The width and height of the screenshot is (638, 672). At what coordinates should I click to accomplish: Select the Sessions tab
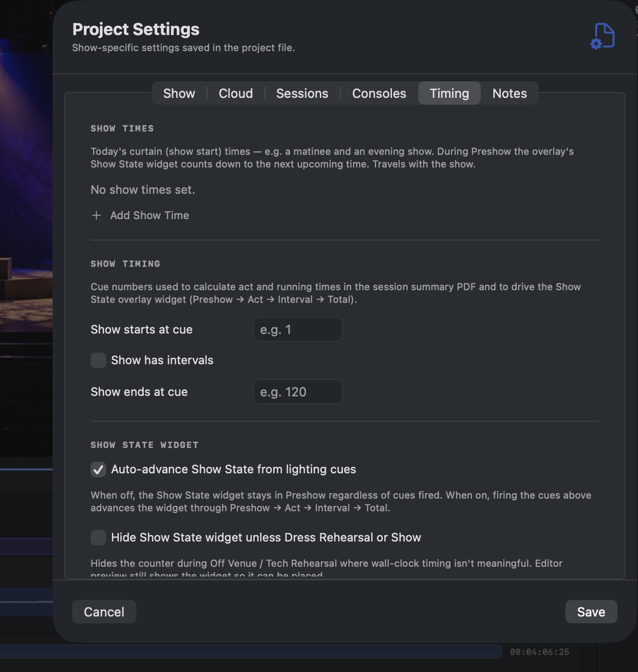point(302,93)
